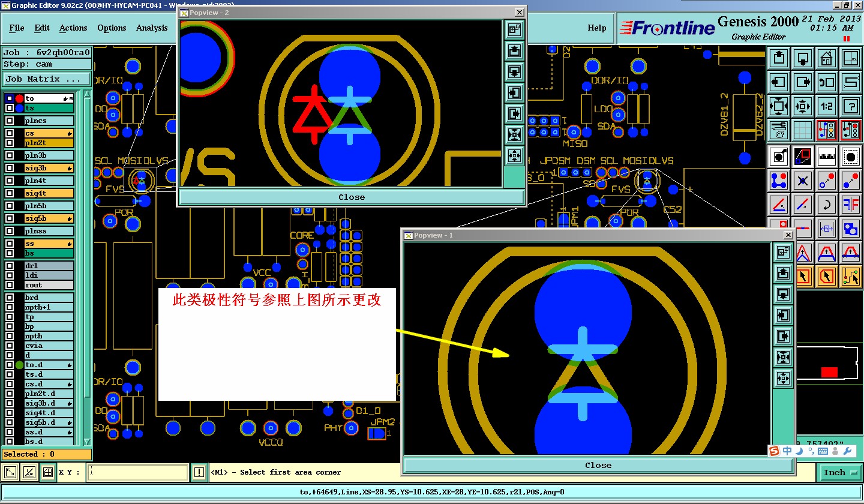Open the Inch units dropdown

point(840,472)
